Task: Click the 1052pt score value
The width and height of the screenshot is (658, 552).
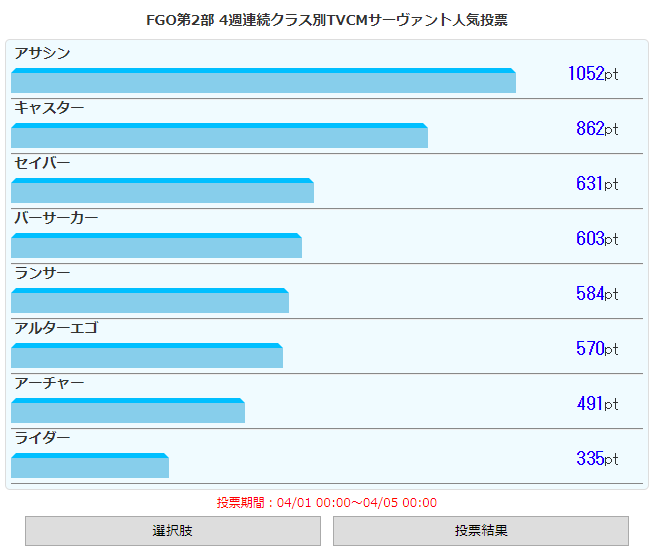Action: (x=592, y=73)
